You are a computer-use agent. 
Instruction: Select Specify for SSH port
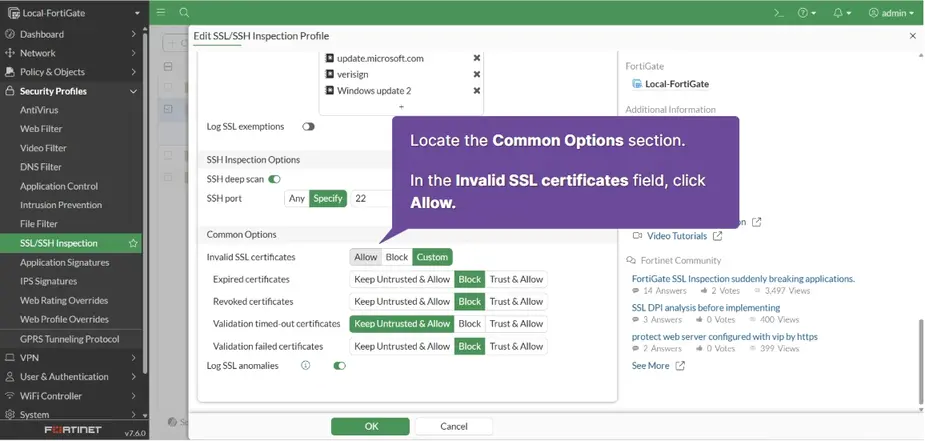(x=327, y=199)
